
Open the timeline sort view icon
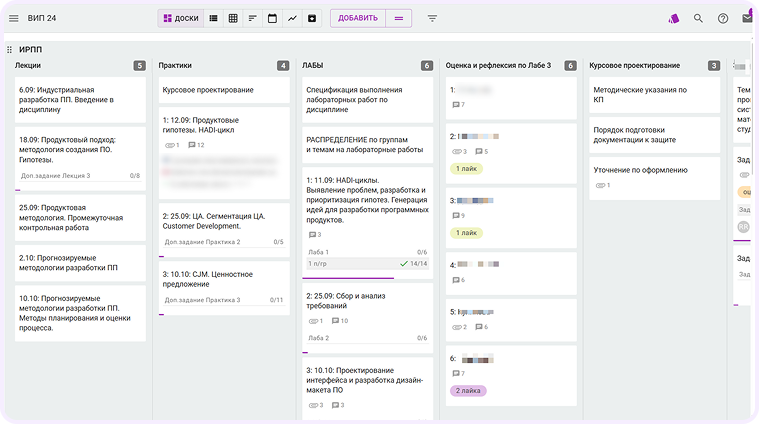click(252, 18)
